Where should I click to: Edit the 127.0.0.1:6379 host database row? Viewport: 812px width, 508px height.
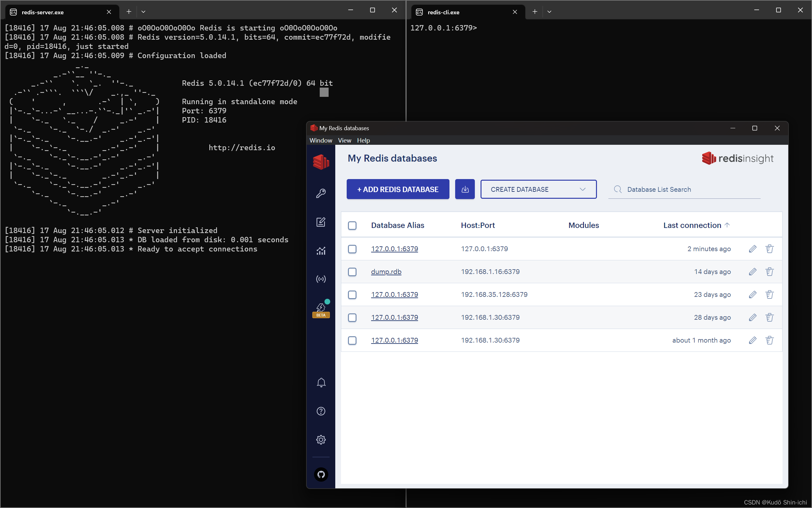(x=753, y=249)
